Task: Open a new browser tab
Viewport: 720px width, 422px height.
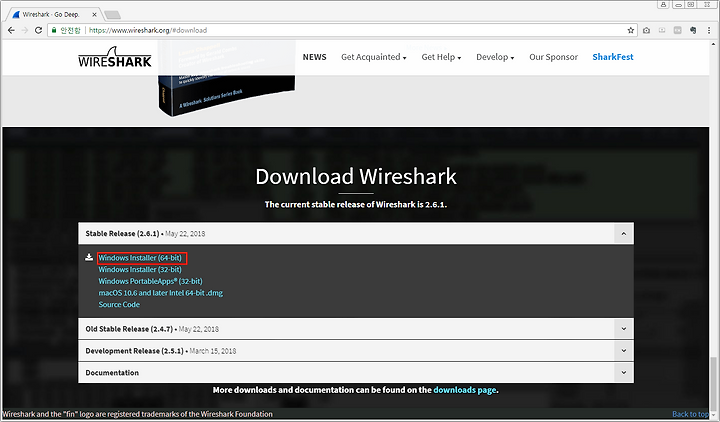Action: point(112,15)
